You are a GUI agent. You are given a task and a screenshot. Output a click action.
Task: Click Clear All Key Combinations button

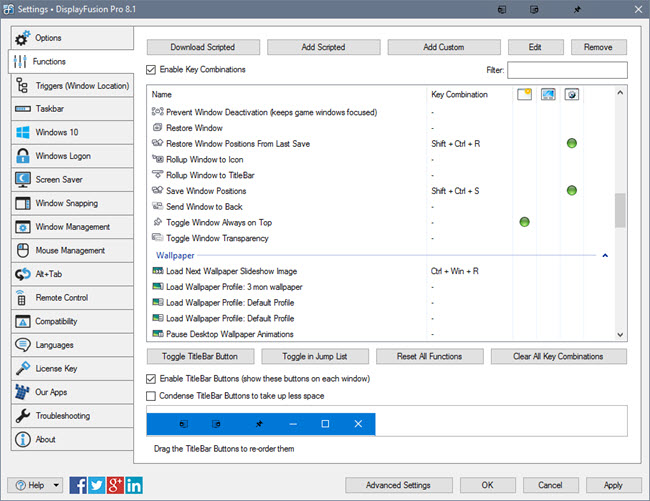click(558, 356)
